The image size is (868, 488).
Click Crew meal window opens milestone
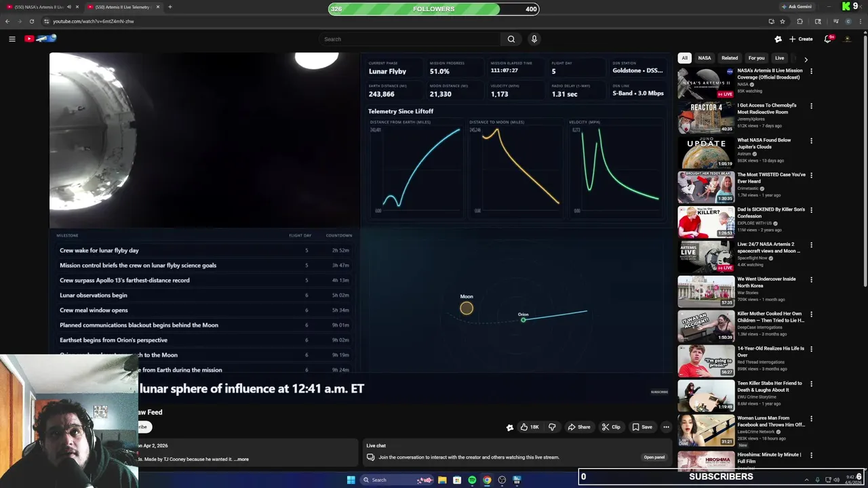(x=94, y=310)
